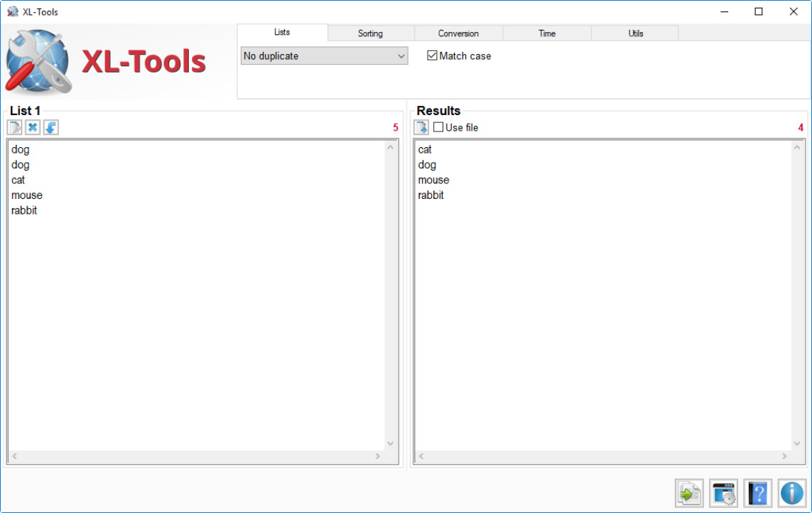Click 'rabbit' in Results

[x=431, y=195]
